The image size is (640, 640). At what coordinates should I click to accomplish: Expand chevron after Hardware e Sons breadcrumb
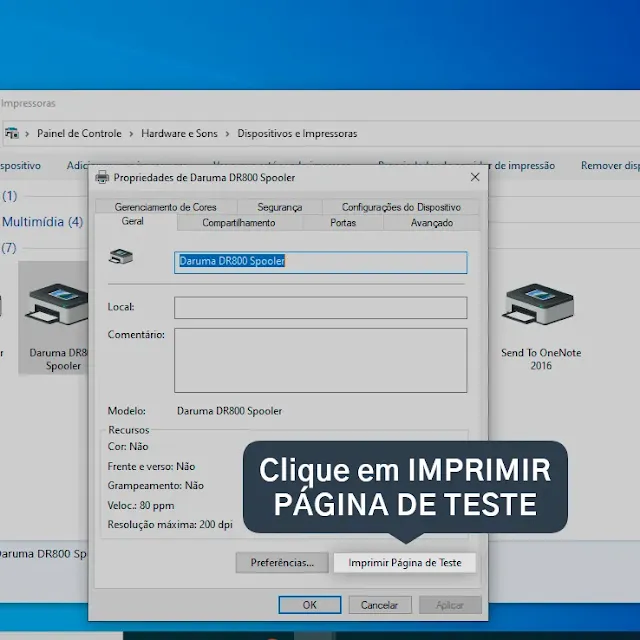tap(227, 134)
